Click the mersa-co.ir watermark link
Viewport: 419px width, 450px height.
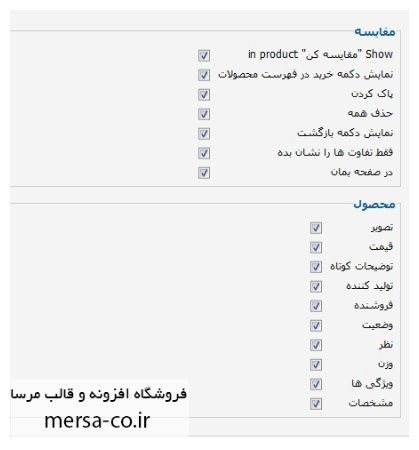(x=97, y=421)
